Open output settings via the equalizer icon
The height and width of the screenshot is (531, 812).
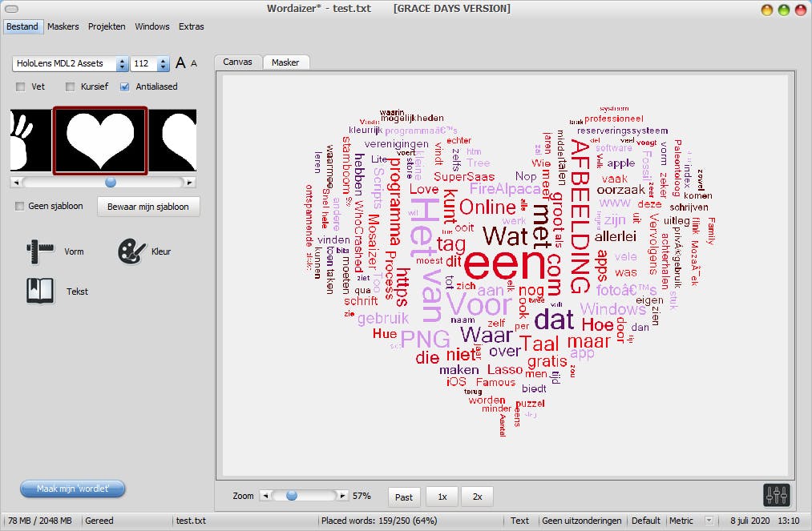(x=775, y=496)
